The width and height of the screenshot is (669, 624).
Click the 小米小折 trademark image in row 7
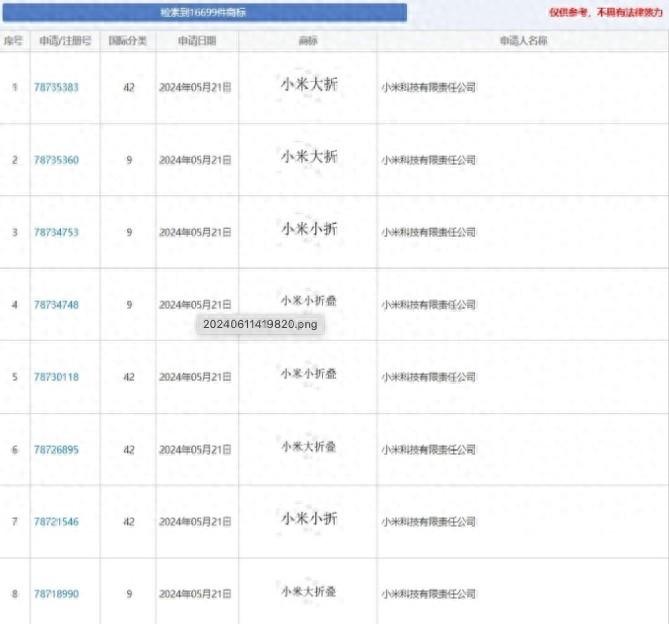coord(309,519)
